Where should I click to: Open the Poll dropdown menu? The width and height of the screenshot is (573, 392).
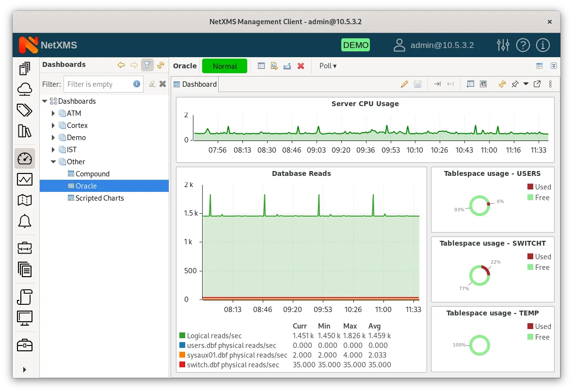(328, 66)
